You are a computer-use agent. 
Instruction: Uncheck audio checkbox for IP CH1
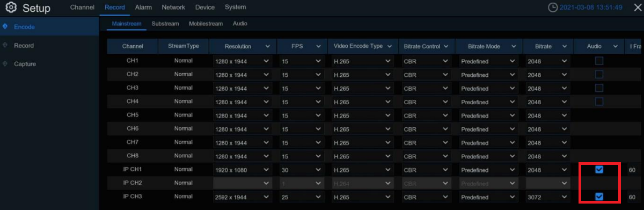click(x=599, y=170)
